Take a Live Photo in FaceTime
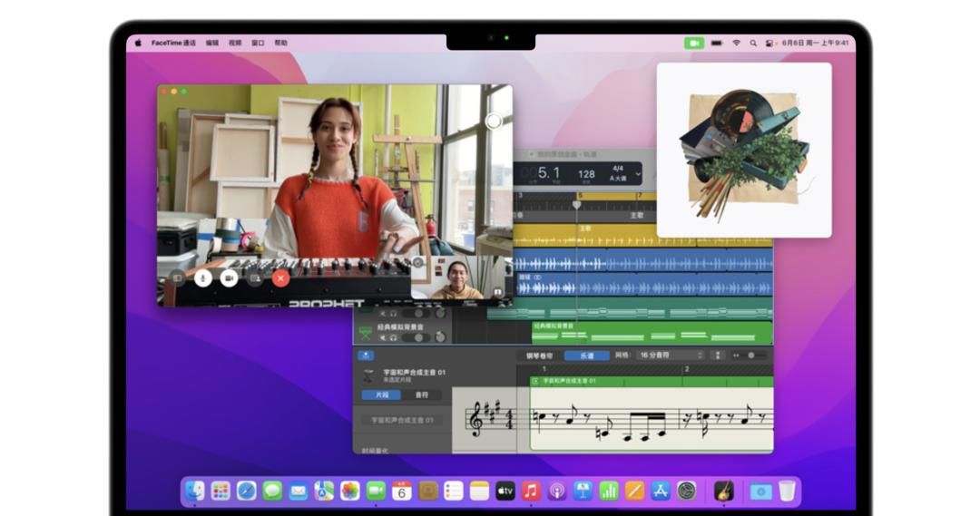The image size is (980, 516). tap(494, 122)
